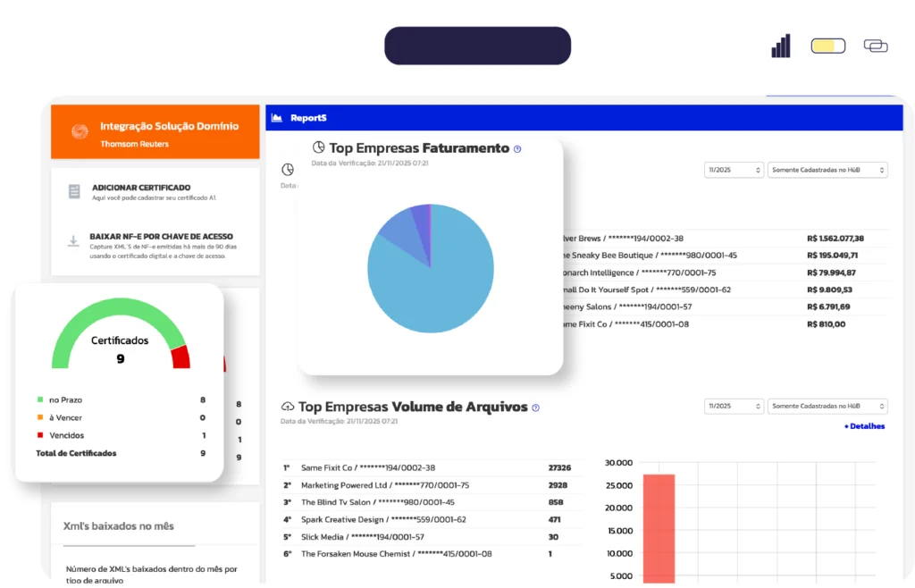
Task: Click the help icon next to Volume de Arquivos
Action: (x=535, y=407)
